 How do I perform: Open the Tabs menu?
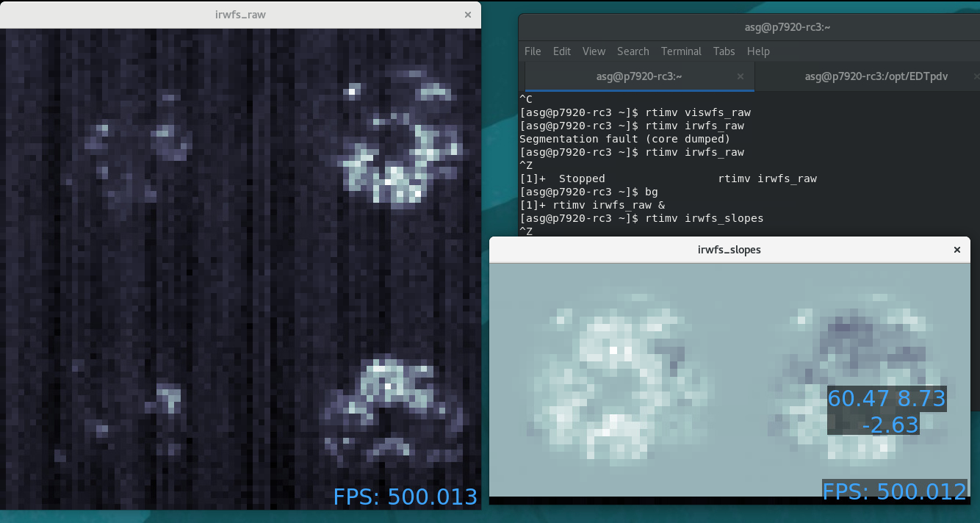click(724, 51)
